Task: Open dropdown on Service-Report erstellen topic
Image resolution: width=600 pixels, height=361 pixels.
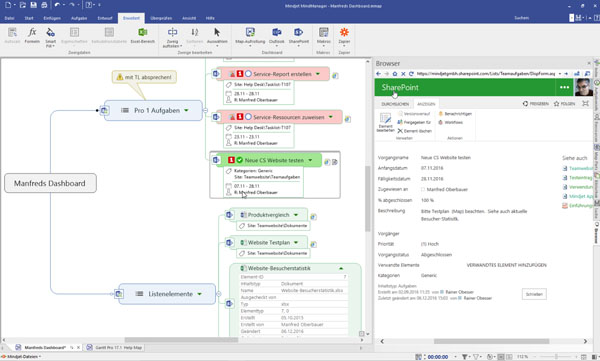Action: [318, 74]
